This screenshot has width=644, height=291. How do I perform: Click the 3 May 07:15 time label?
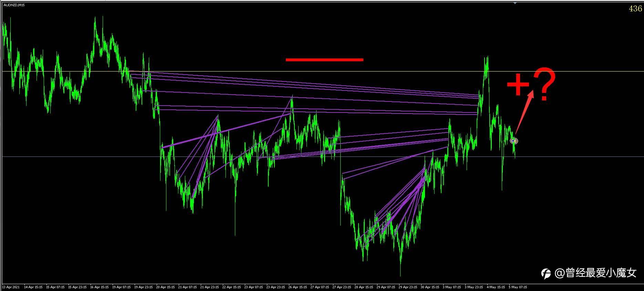click(x=451, y=287)
